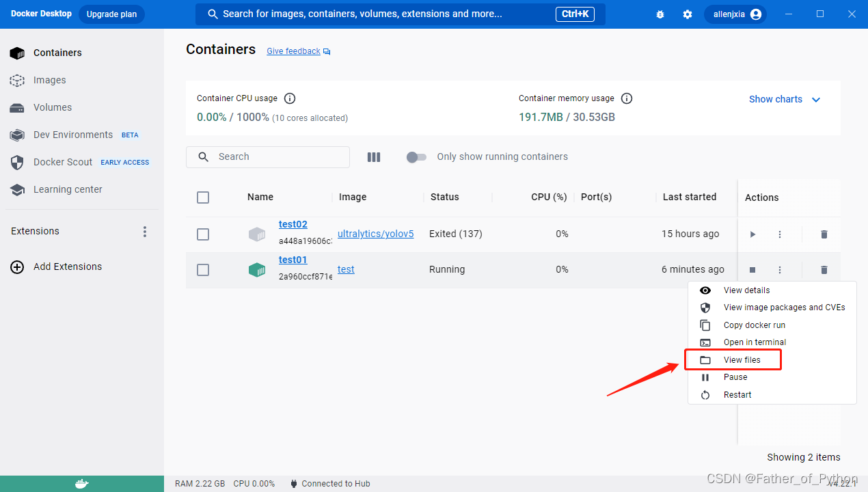The height and width of the screenshot is (492, 868).
Task: Open the test01 container name link
Action: click(x=293, y=260)
